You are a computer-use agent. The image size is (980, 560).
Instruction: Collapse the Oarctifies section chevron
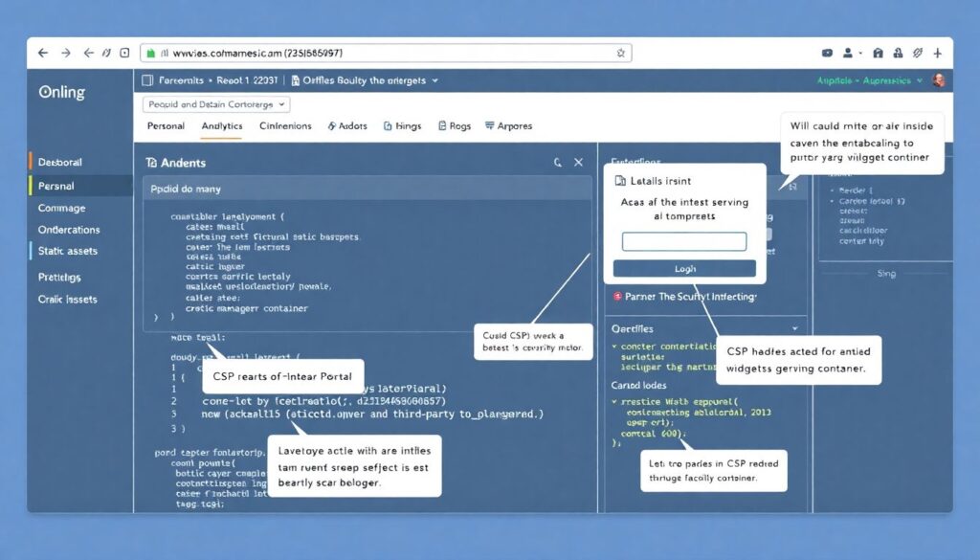click(x=795, y=328)
